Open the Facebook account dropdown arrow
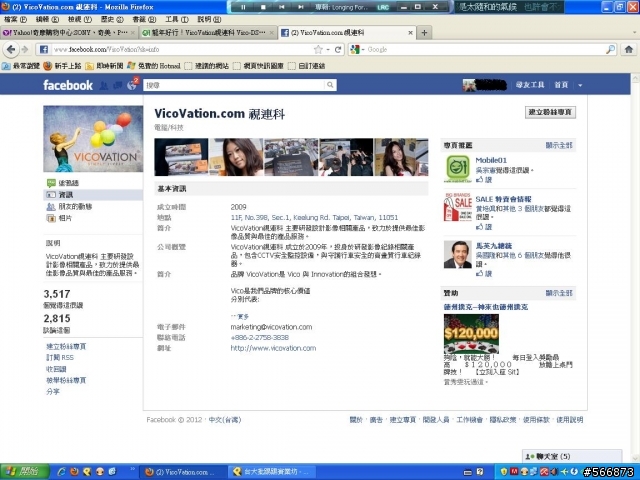640x480 pixels. (x=580, y=85)
